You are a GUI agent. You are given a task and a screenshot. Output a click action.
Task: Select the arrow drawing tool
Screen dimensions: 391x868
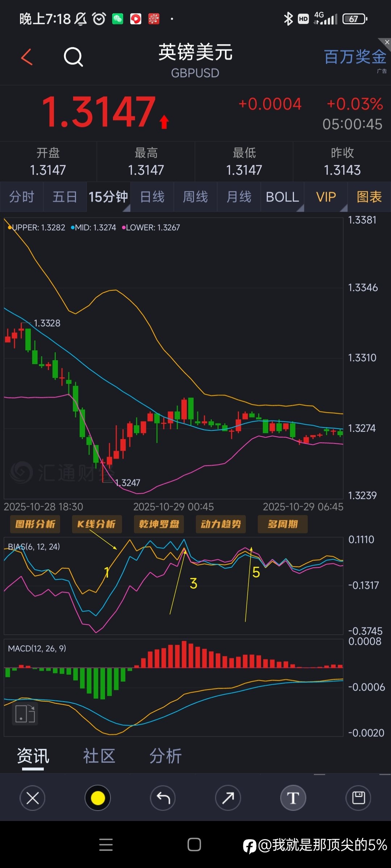click(x=228, y=798)
